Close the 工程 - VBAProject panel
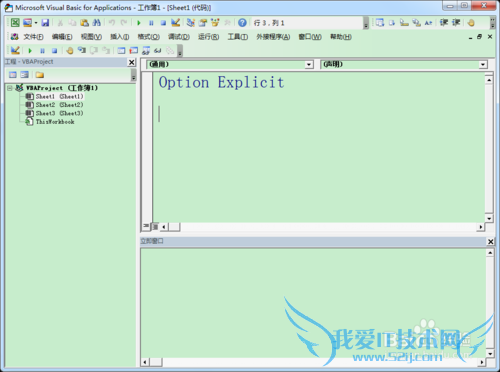The height and width of the screenshot is (372, 500). [132, 62]
